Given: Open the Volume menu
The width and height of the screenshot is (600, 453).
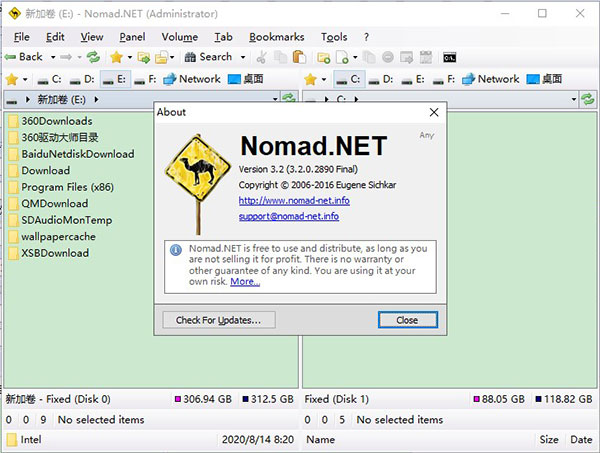Looking at the screenshot, I should pyautogui.click(x=179, y=37).
